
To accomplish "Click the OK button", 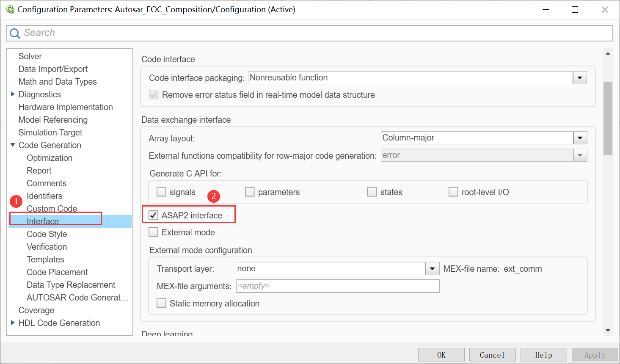I will click(x=441, y=355).
